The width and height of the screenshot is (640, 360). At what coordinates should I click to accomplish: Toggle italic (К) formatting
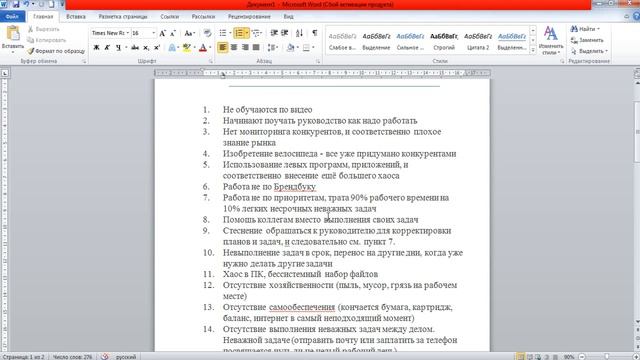click(107, 48)
